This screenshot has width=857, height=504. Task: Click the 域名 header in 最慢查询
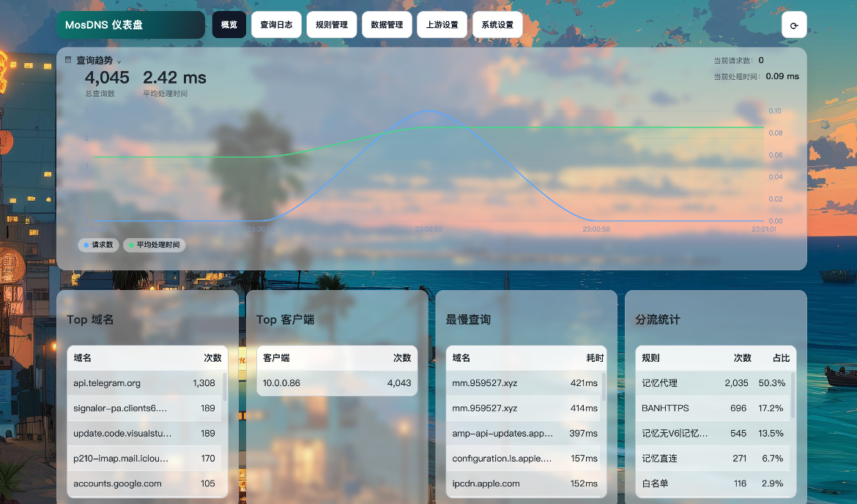pyautogui.click(x=461, y=358)
